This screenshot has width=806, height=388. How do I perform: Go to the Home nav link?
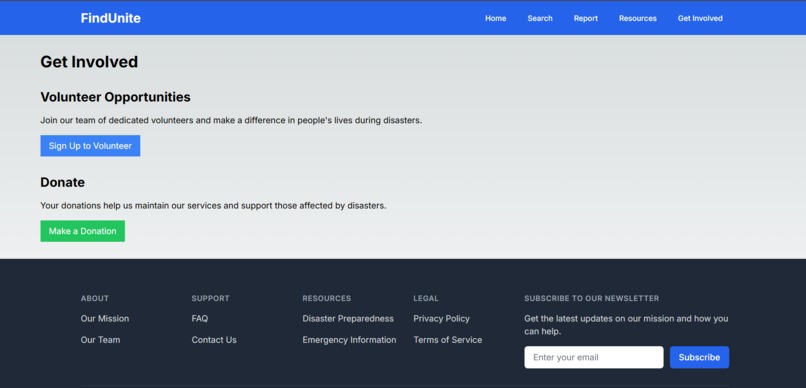coord(496,18)
